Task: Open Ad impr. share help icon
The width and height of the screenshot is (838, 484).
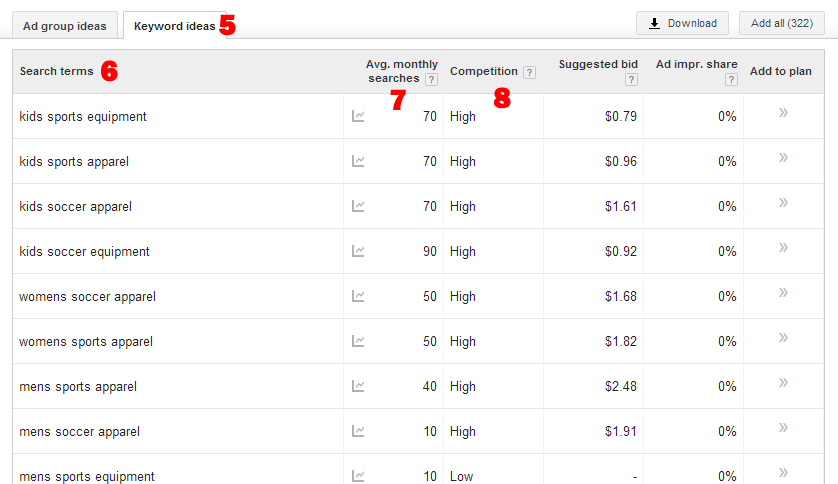Action: coord(731,80)
